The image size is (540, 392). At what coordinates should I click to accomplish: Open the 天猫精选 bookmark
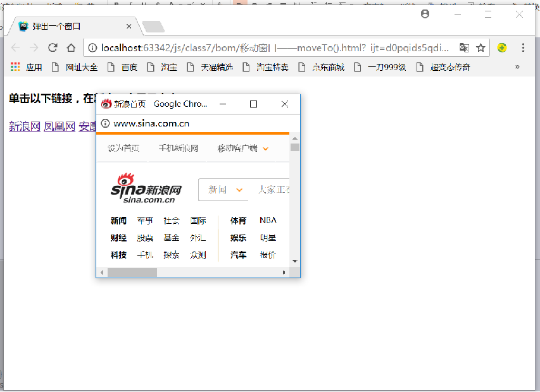click(x=210, y=67)
